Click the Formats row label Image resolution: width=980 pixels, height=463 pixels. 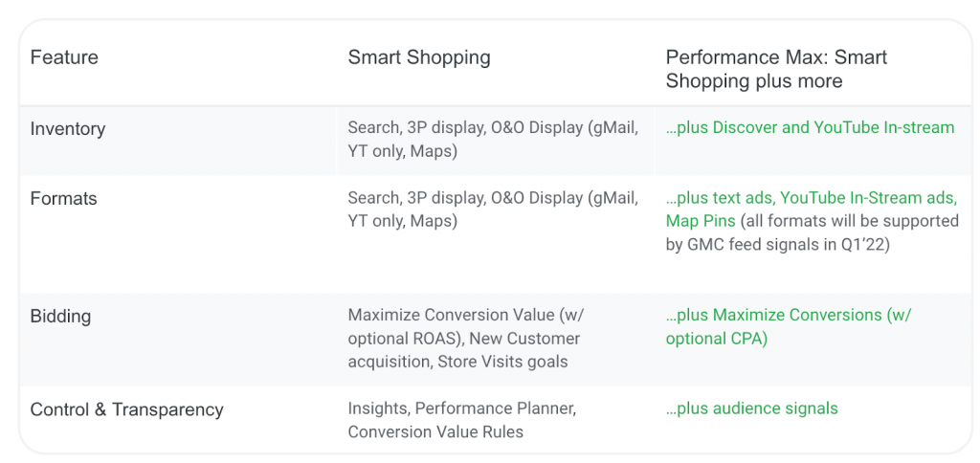point(63,199)
